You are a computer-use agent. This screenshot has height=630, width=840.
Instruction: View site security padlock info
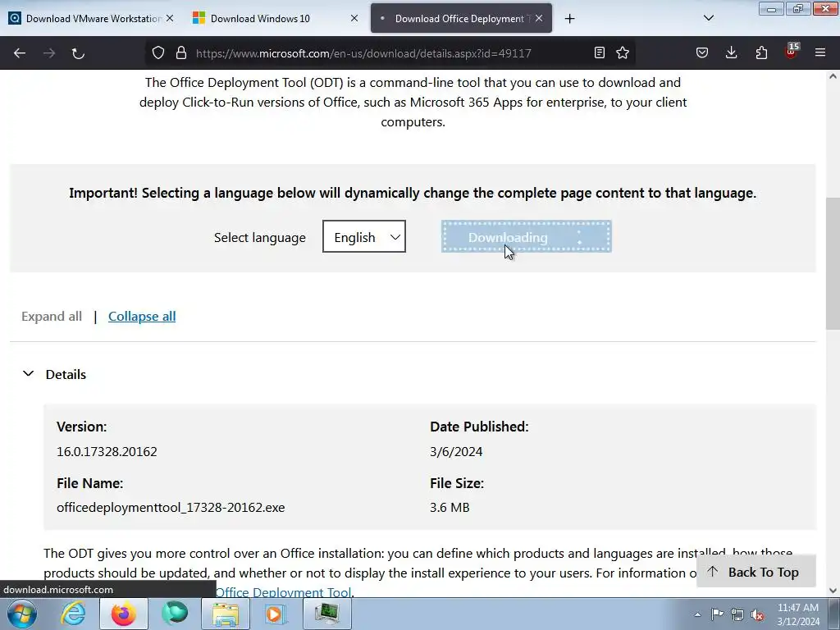pos(181,53)
